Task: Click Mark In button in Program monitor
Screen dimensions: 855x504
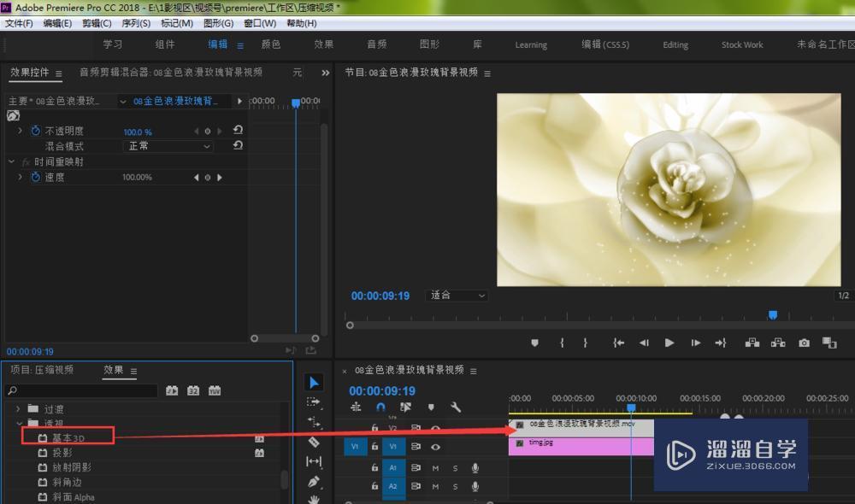Action: point(562,343)
